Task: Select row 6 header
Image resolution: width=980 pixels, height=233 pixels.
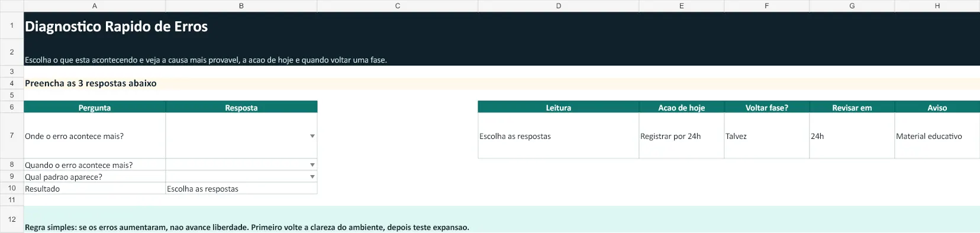Action: tap(12, 107)
